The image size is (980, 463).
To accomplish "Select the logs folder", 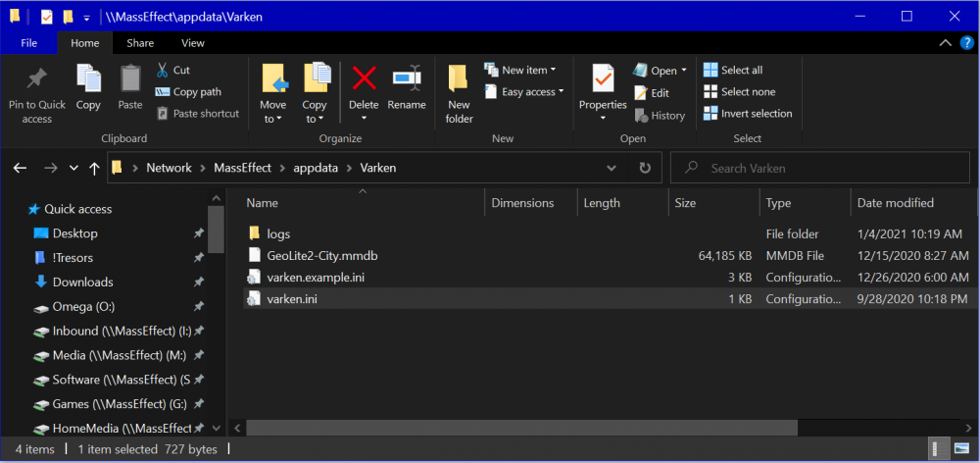I will click(278, 234).
